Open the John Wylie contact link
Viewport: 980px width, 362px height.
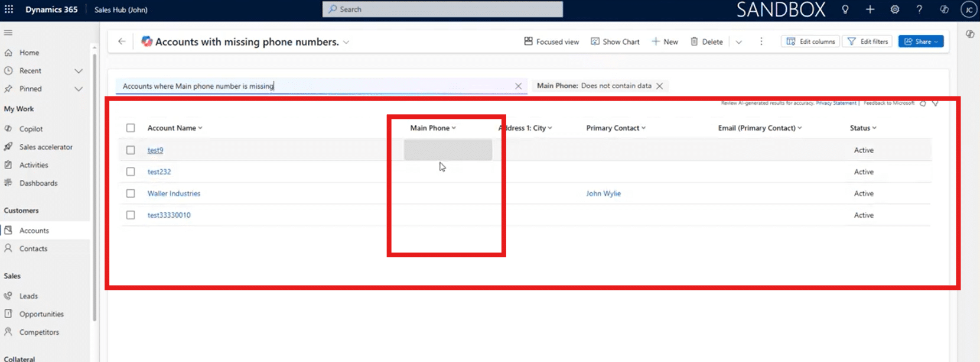tap(603, 193)
